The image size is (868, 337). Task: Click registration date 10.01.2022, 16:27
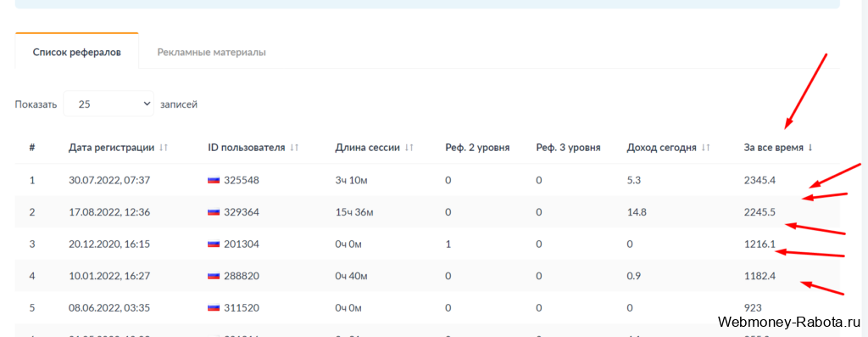pos(109,276)
